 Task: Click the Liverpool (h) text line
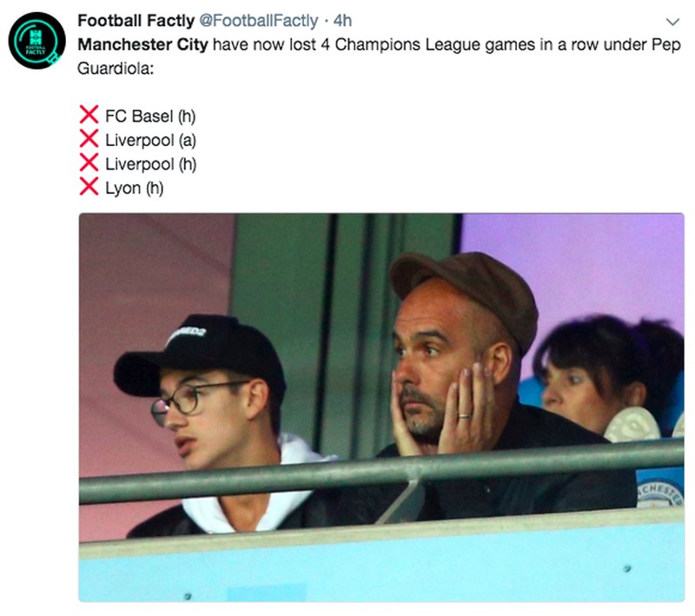(144, 163)
